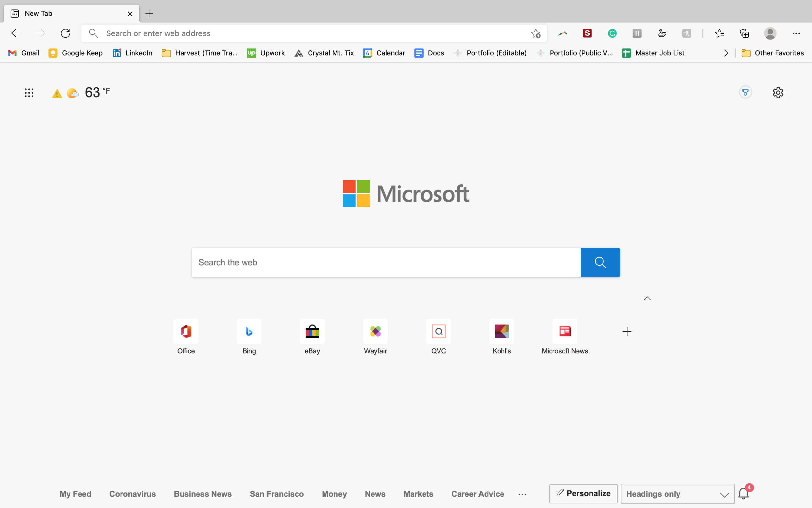Screen dimensions: 812x508
Task: Reload the page with the refresh icon
Action: pyautogui.click(x=66, y=33)
